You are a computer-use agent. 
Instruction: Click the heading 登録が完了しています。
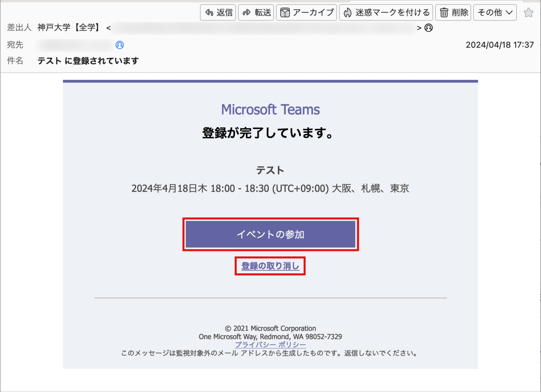(x=268, y=133)
